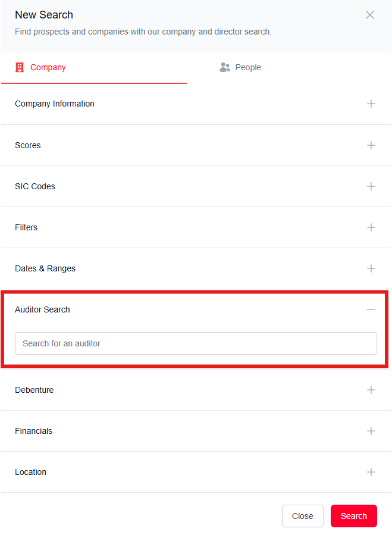Close the New Search dialog with X
This screenshot has height=538, width=392.
coord(370,15)
